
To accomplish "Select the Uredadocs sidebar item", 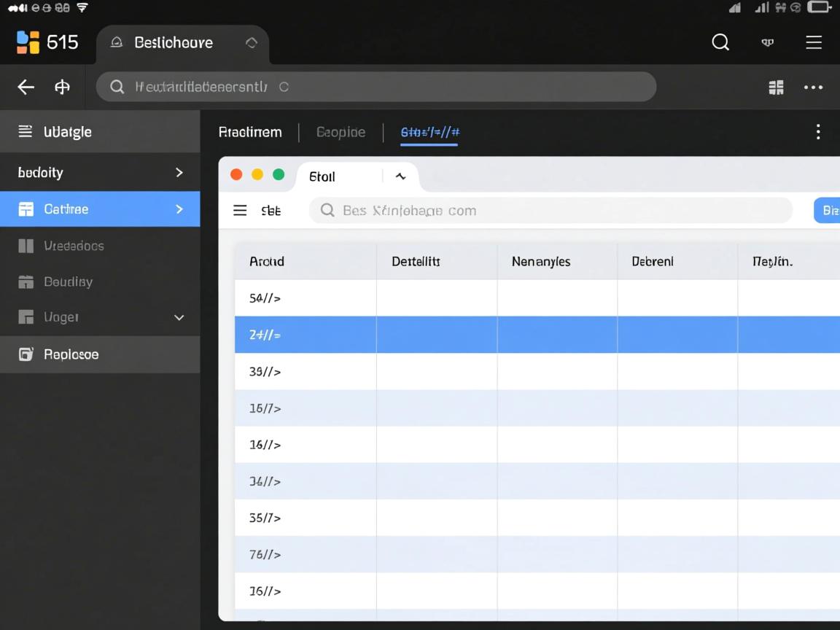I will pyautogui.click(x=74, y=246).
